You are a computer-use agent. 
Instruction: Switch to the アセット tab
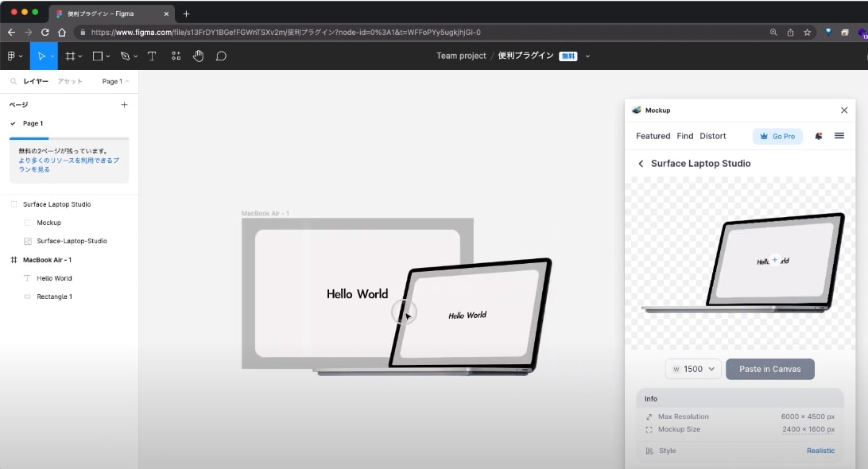pyautogui.click(x=70, y=81)
